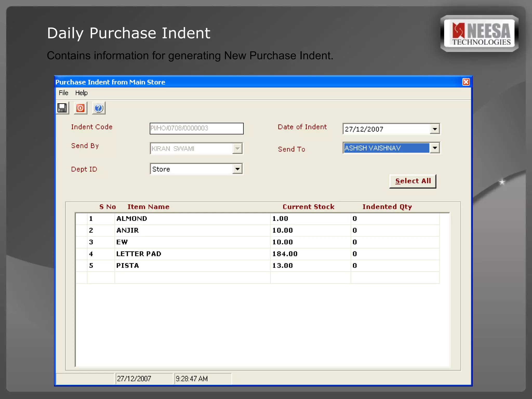532x399 pixels.
Task: Select the ASHISH VAISHNAV Send To field
Action: coord(387,148)
